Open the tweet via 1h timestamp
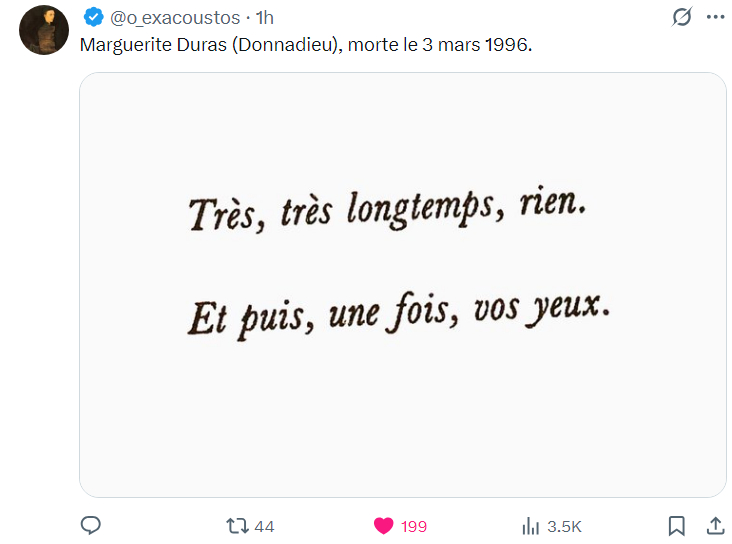Image resolution: width=732 pixels, height=544 pixels. pyautogui.click(x=265, y=18)
